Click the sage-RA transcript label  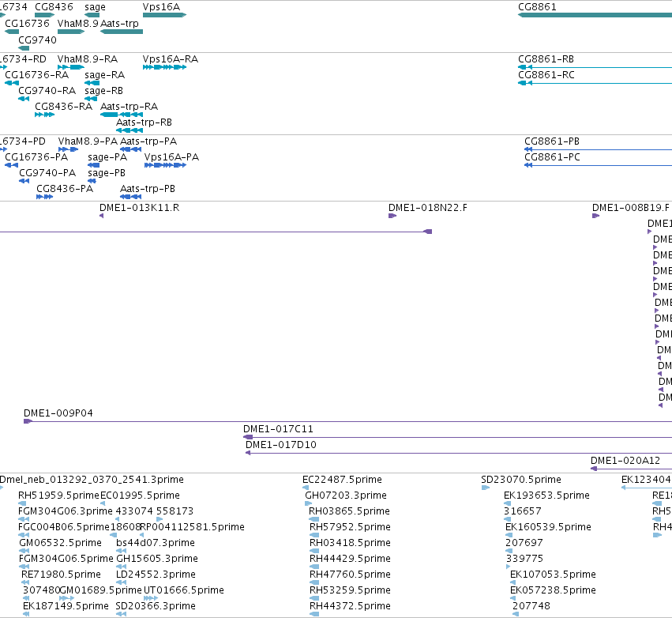104,74
